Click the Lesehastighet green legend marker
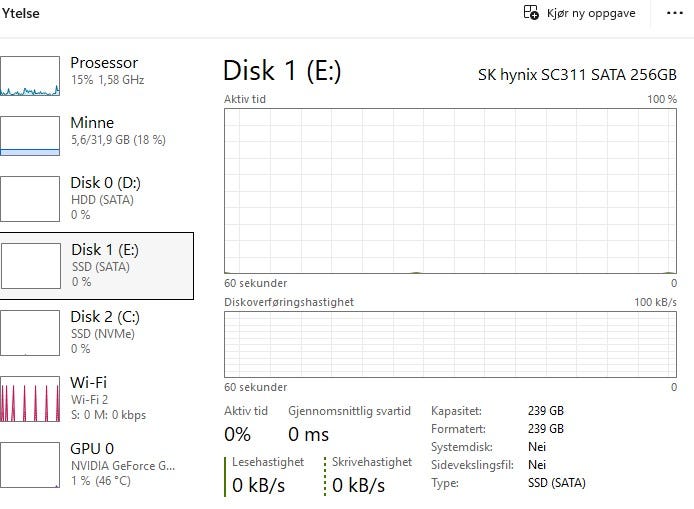The width and height of the screenshot is (694, 509). 225,477
